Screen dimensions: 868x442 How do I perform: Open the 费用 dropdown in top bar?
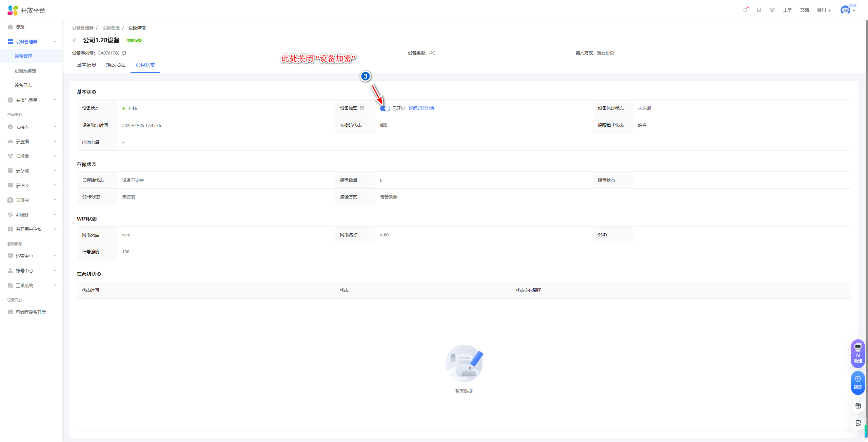824,10
